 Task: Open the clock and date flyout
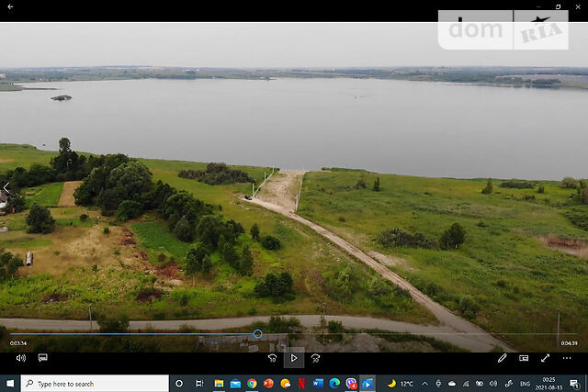pyautogui.click(x=555, y=383)
